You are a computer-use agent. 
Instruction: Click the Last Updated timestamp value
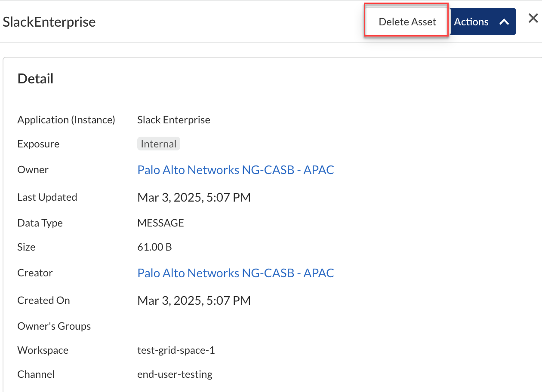[x=194, y=197]
